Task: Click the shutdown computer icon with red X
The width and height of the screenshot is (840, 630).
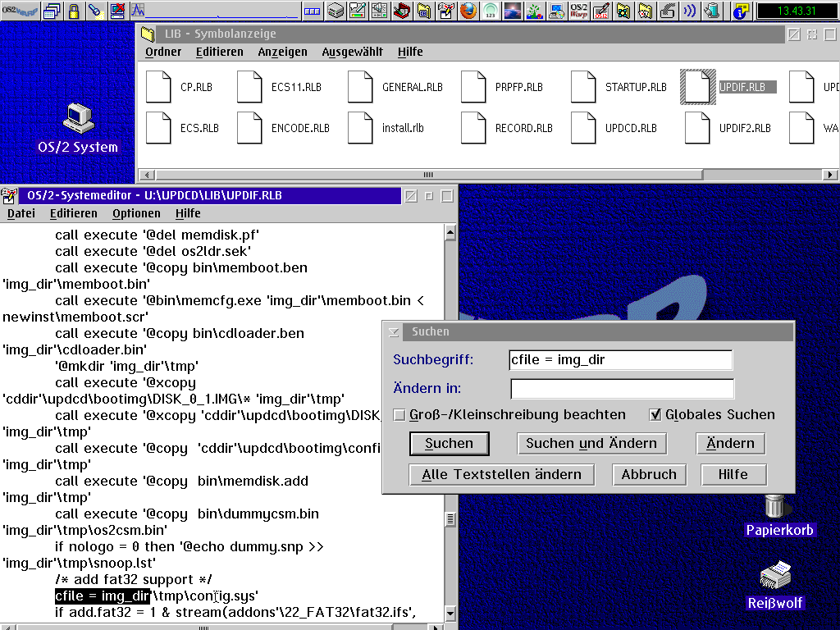Action: [117, 11]
